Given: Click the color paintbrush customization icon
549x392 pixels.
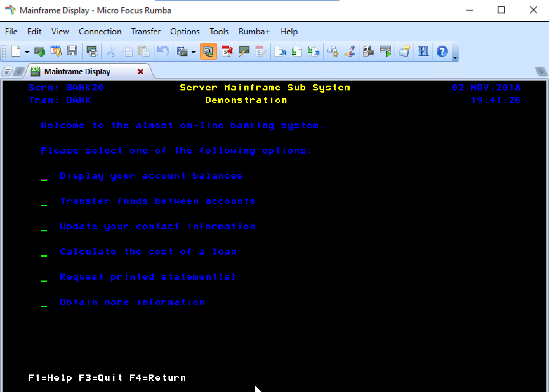Looking at the screenshot, I should coord(350,52).
